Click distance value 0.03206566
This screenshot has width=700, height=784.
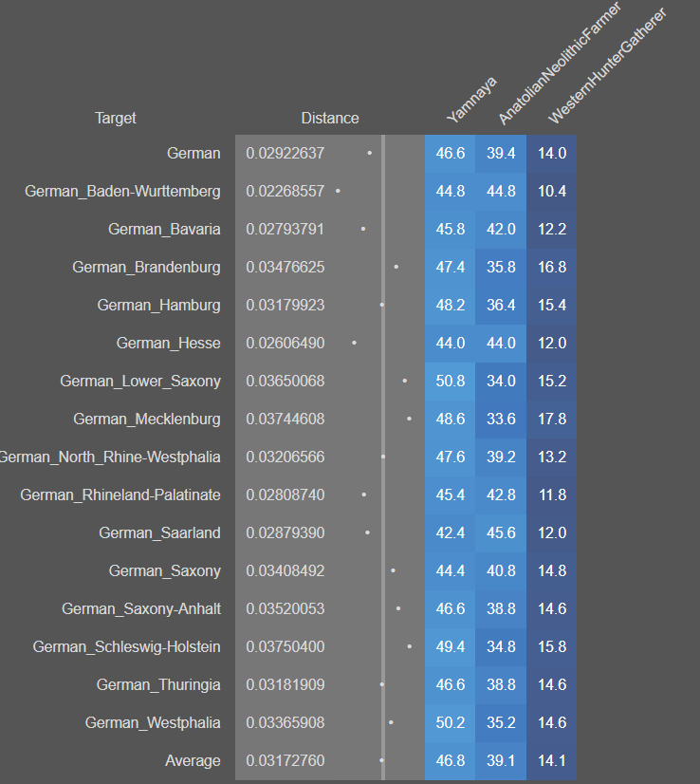click(286, 457)
